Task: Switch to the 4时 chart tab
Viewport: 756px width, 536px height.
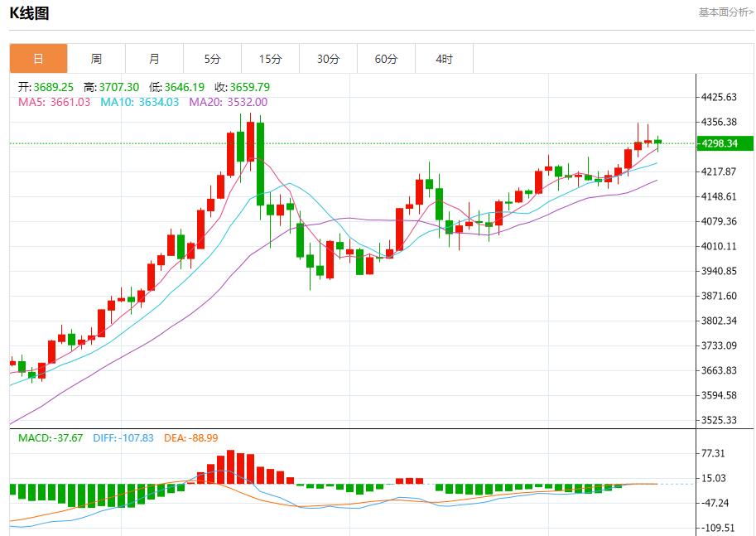Action: 444,59
